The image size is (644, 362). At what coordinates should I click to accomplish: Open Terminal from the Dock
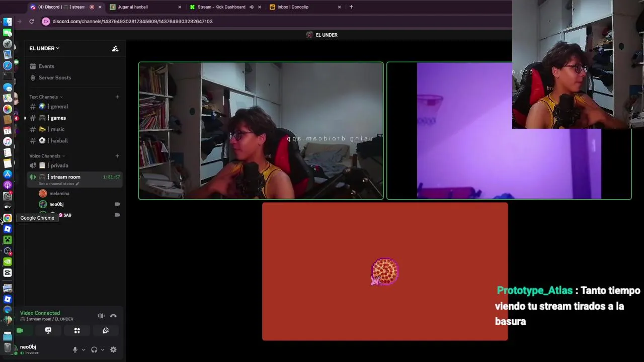8,76
